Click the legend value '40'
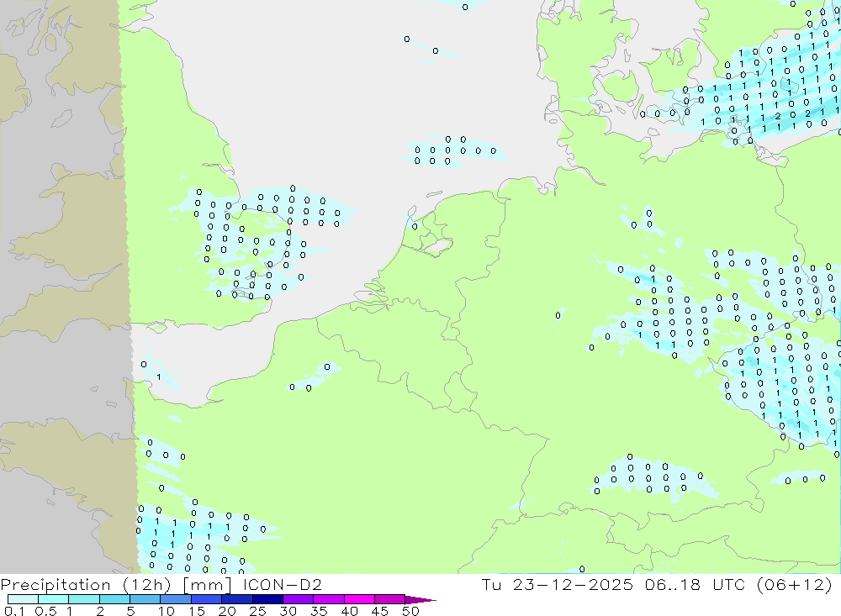 pos(349,611)
